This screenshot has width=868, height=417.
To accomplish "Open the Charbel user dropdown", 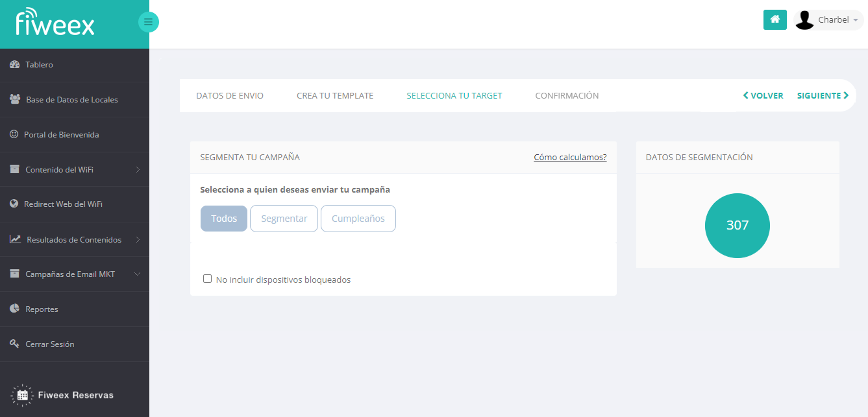I will coord(829,20).
